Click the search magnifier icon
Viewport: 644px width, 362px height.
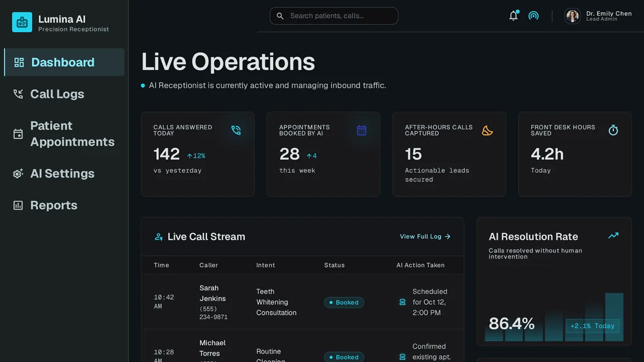280,16
